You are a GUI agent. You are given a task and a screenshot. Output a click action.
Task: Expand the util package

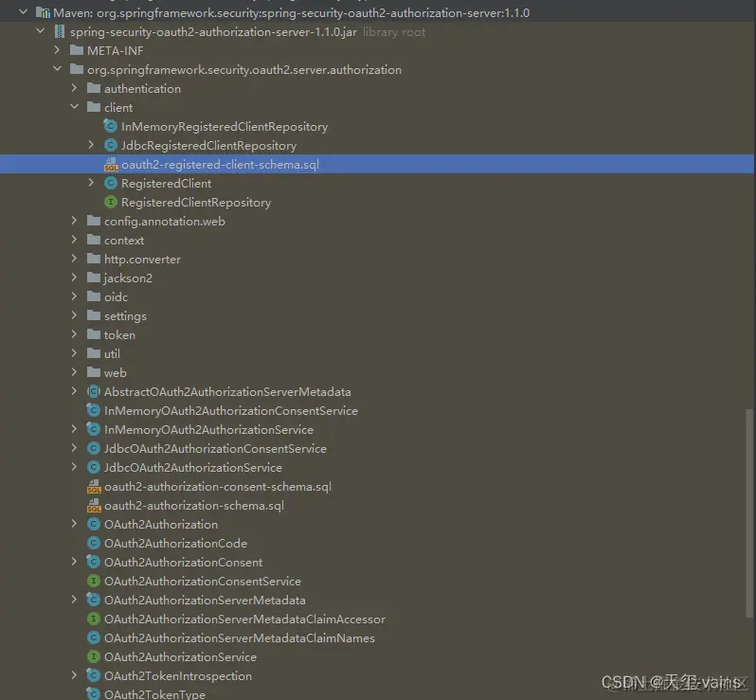point(74,353)
